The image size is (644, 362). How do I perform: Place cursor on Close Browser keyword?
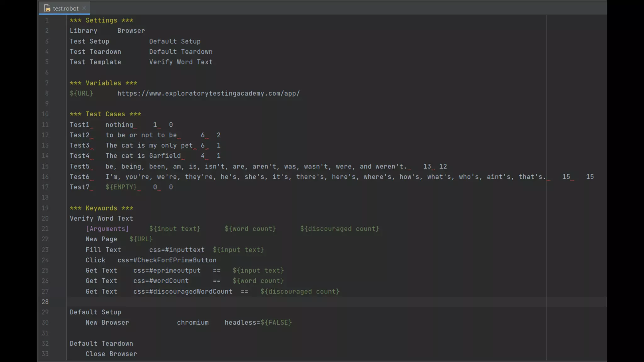111,354
